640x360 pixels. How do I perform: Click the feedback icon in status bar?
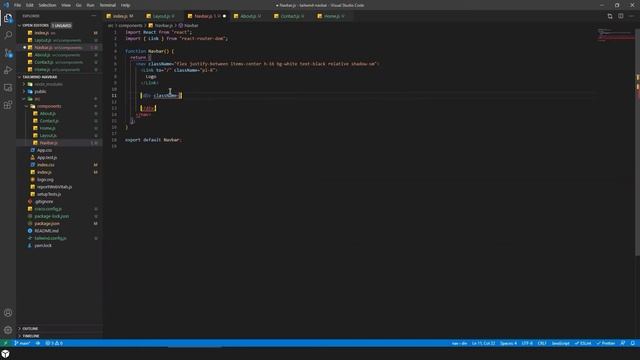click(x=623, y=343)
